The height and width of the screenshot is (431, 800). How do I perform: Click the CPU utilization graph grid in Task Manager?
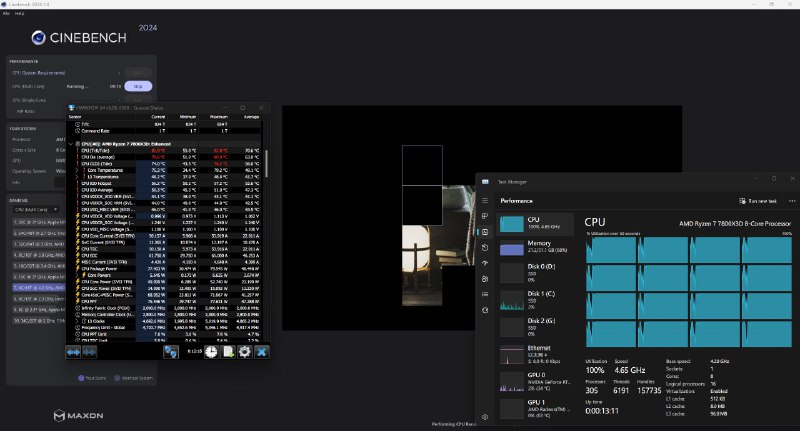pyautogui.click(x=689, y=292)
